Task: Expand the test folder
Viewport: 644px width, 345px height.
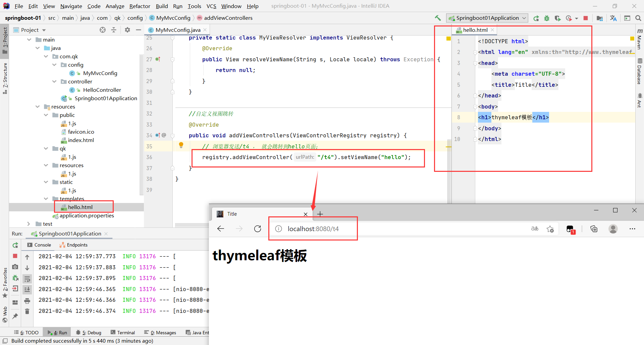Action: tap(29, 224)
